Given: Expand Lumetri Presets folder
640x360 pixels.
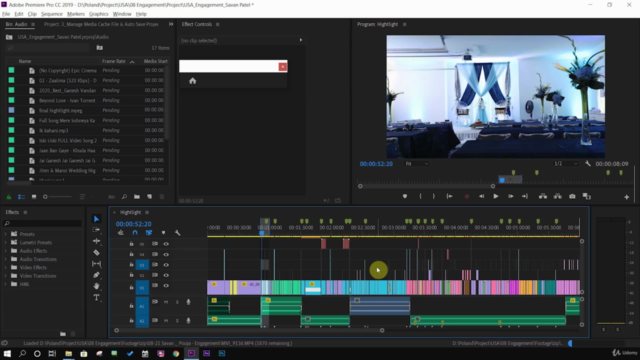Looking at the screenshot, I should [x=6, y=242].
